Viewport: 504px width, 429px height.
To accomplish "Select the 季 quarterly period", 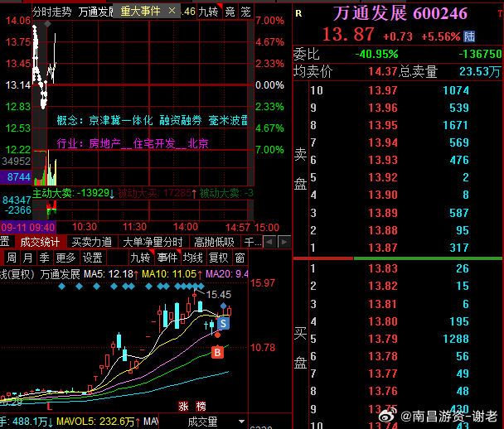I will [45, 258].
